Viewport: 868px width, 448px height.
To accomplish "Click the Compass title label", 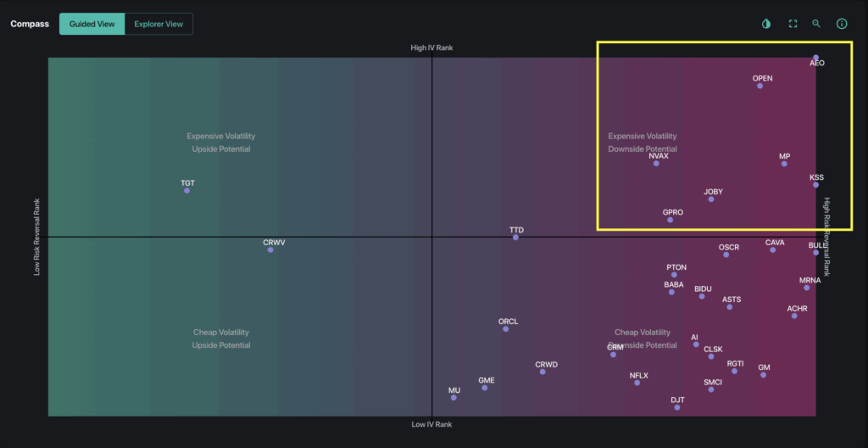I will 30,24.
